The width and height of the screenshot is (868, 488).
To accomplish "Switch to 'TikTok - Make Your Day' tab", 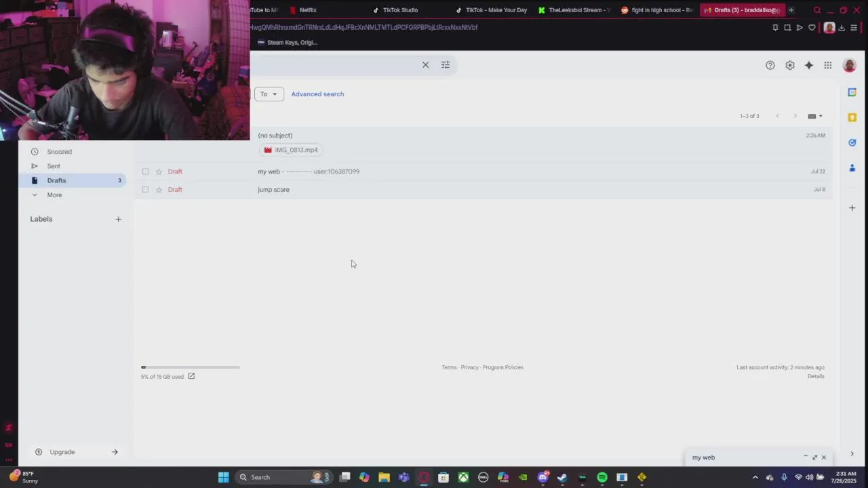I will tap(492, 10).
